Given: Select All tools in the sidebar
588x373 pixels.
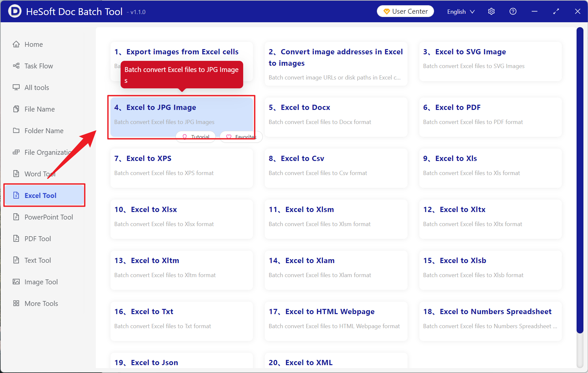Looking at the screenshot, I should (44, 87).
